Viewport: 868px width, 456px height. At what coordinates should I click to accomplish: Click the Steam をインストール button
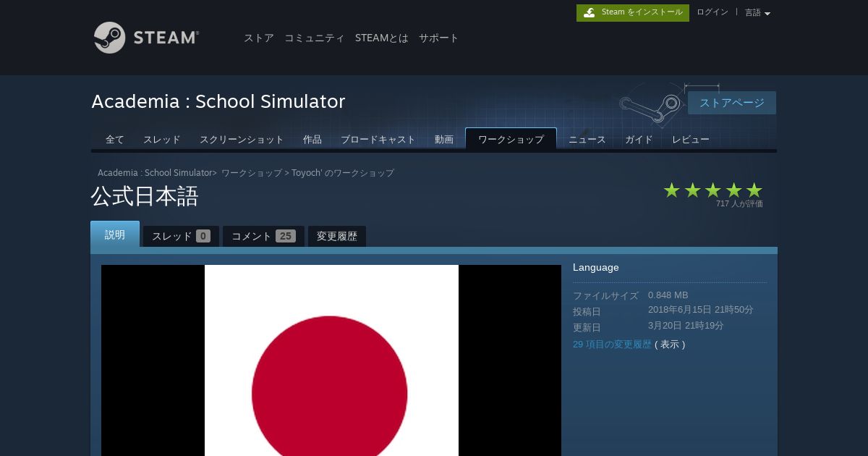[633, 12]
